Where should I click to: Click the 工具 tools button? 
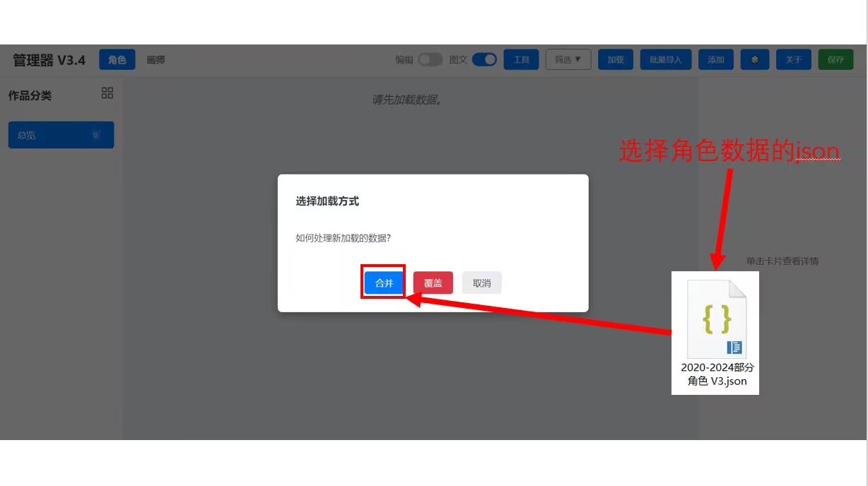521,60
